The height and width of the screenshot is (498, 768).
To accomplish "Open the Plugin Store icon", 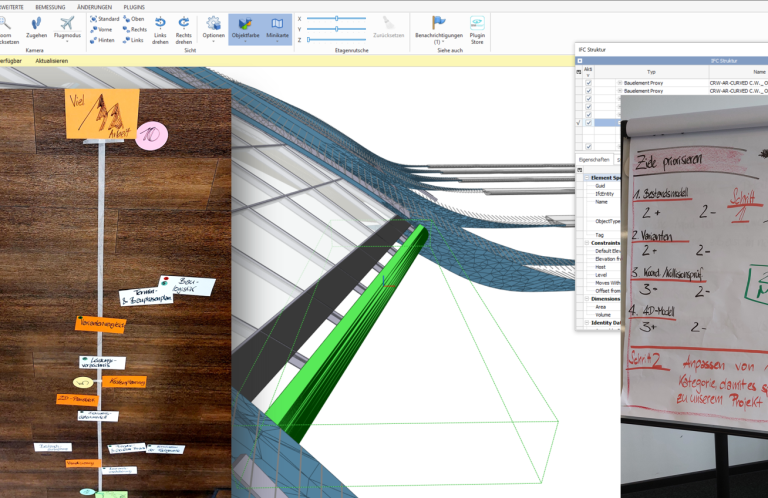I will click(x=477, y=23).
